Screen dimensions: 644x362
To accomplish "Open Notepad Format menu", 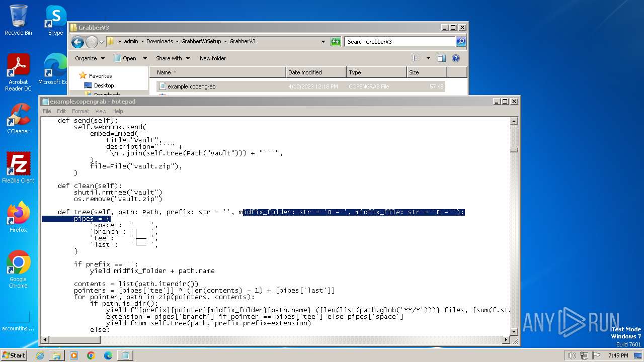I will click(x=80, y=111).
